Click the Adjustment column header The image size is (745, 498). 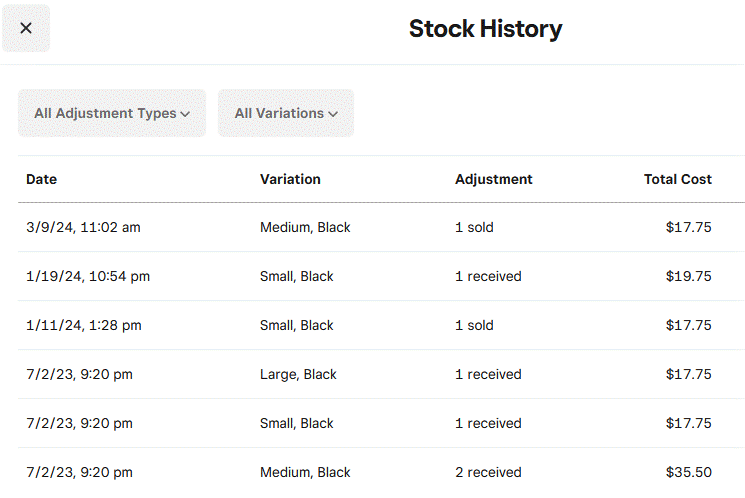point(494,179)
